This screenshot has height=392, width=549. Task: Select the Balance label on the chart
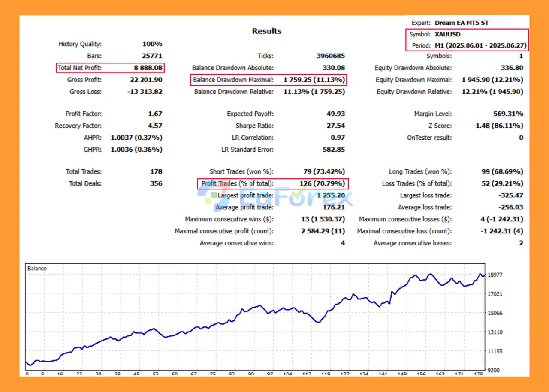coord(37,269)
